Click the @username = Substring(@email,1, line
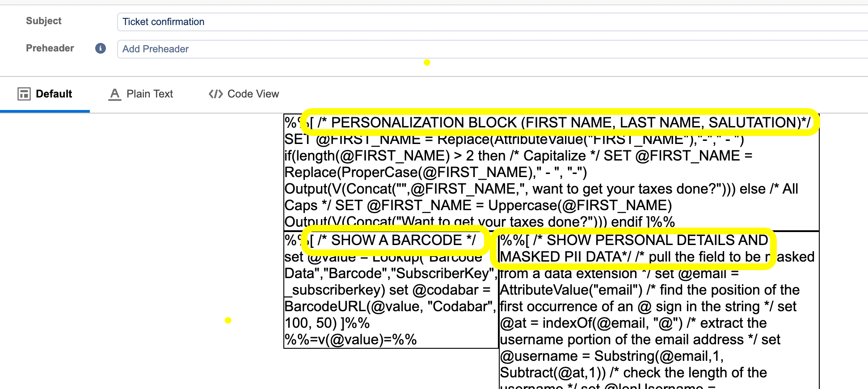This screenshot has width=868, height=389. pyautogui.click(x=612, y=356)
